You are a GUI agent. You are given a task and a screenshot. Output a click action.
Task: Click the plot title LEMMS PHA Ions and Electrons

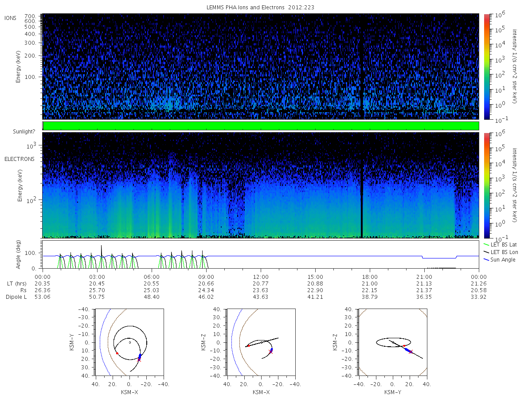(x=261, y=8)
